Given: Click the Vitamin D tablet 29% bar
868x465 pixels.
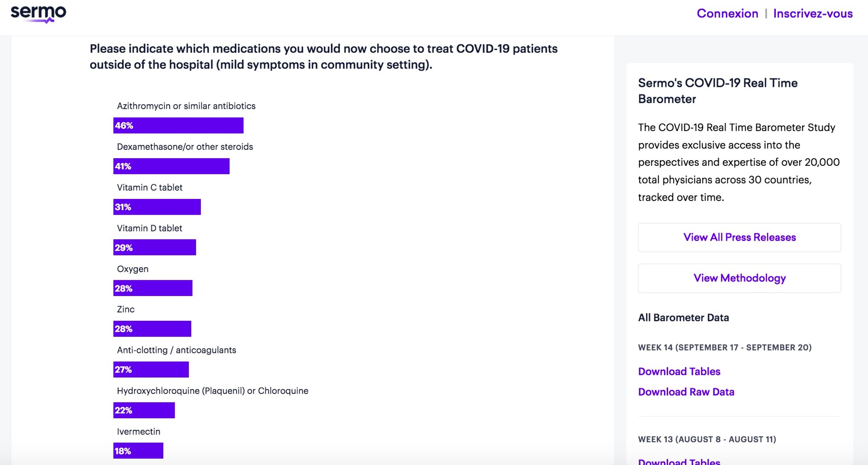Looking at the screenshot, I should 154,247.
